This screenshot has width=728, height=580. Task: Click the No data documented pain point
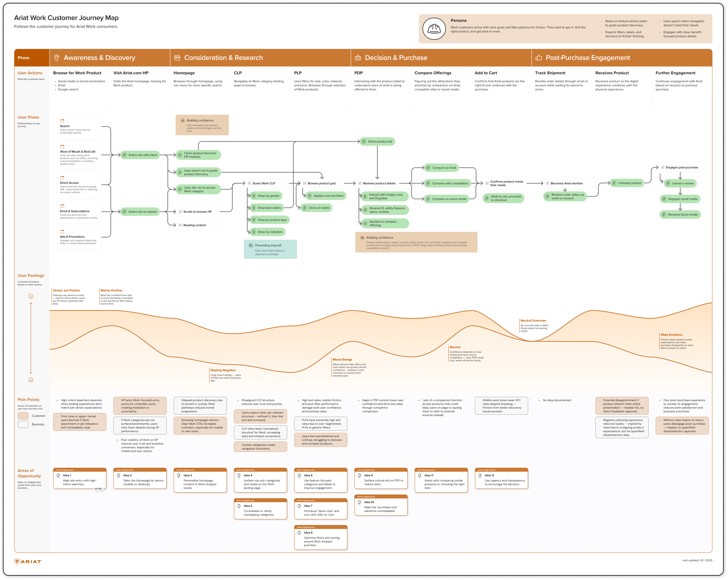point(557,400)
